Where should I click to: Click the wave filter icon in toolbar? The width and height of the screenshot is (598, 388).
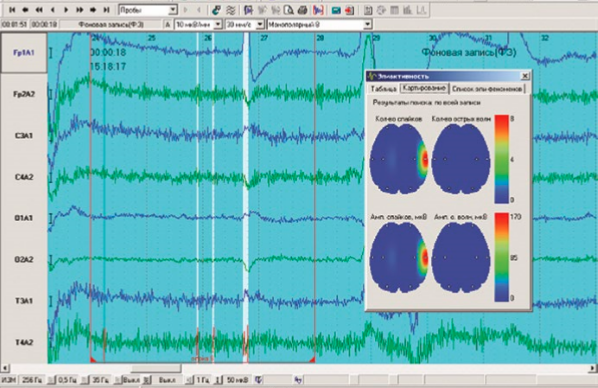230,10
